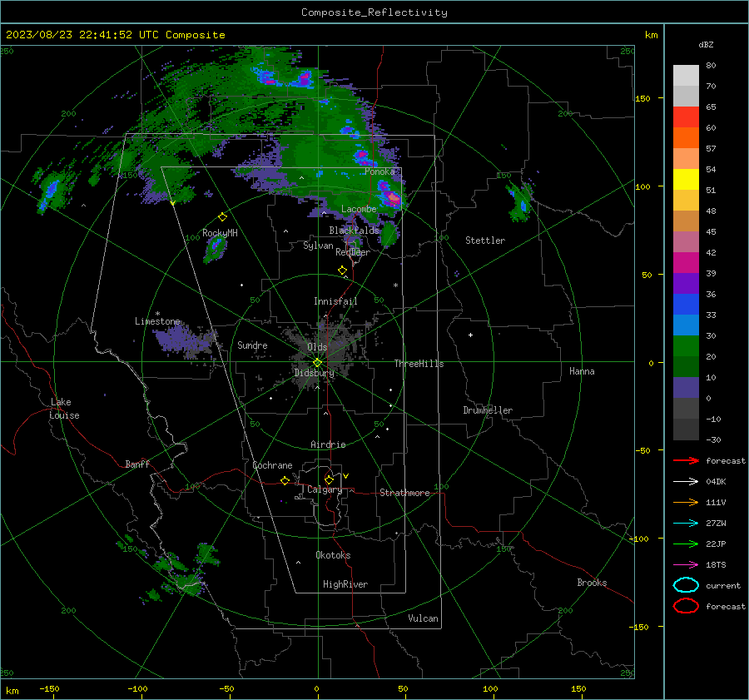This screenshot has width=749, height=700.
Task: Click the isolated storm cell below RockyMH
Action: (216, 249)
